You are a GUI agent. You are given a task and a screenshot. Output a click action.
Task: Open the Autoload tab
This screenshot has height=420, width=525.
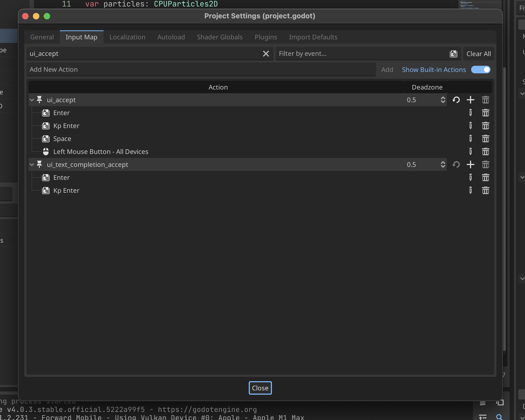pyautogui.click(x=171, y=37)
